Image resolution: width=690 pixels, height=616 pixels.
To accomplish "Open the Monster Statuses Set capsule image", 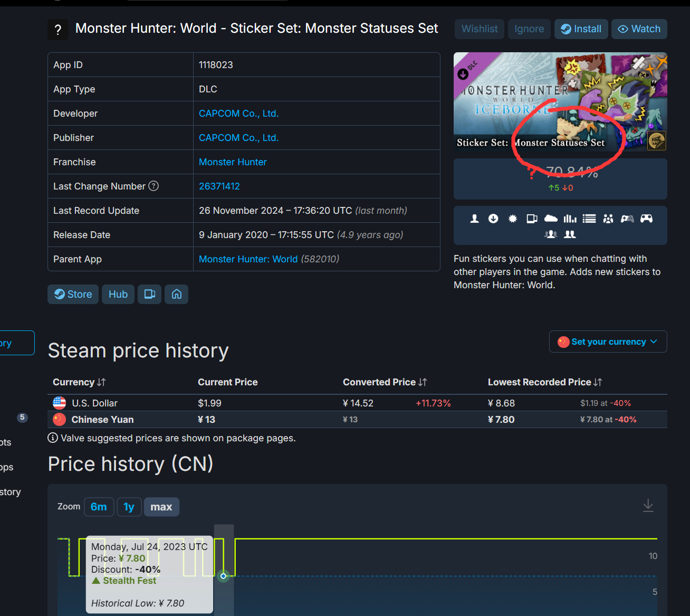I will [x=560, y=102].
